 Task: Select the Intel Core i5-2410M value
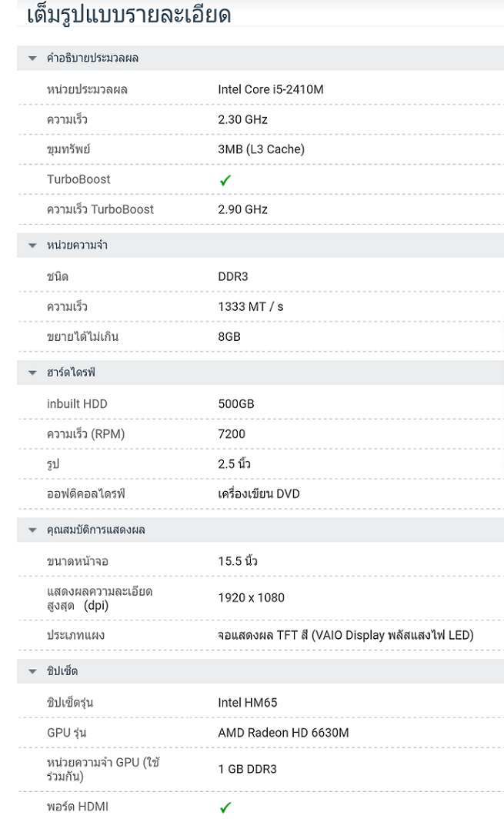[270, 90]
